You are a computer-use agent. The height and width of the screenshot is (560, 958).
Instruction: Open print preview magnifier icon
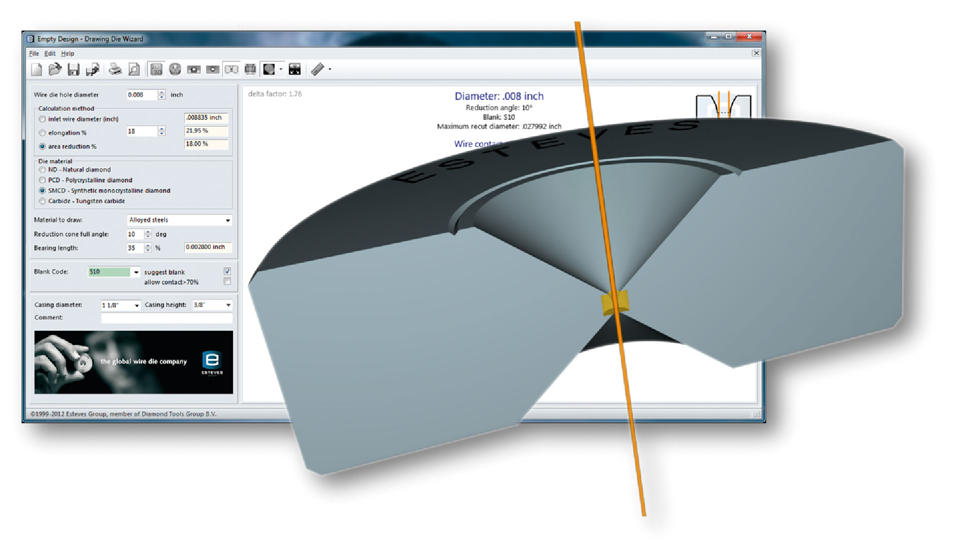tap(134, 70)
